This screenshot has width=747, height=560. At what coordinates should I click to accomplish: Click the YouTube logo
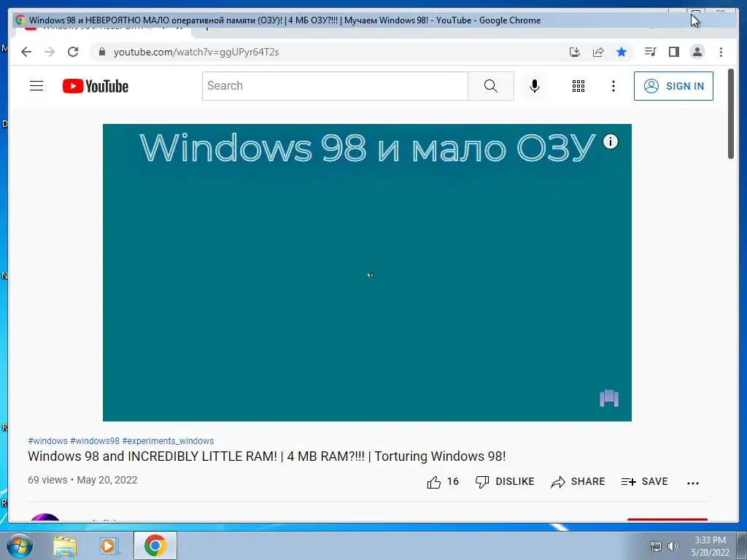click(96, 86)
